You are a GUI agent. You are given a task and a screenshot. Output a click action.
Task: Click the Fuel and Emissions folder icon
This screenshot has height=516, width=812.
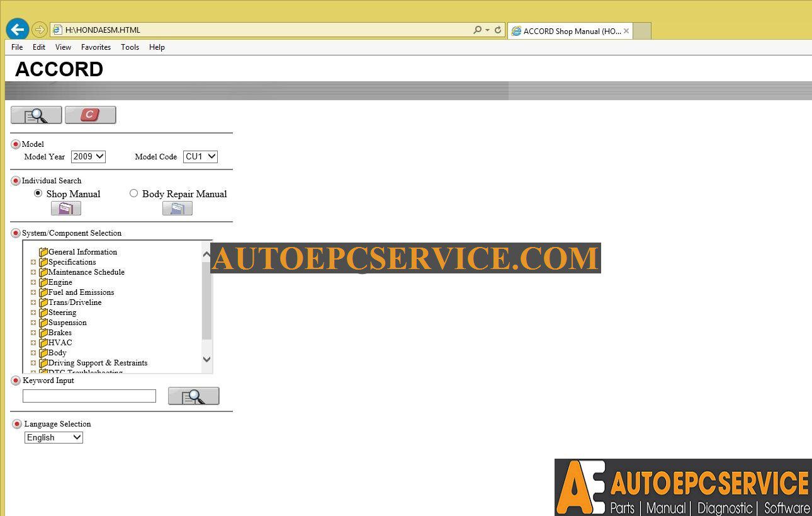pos(43,292)
